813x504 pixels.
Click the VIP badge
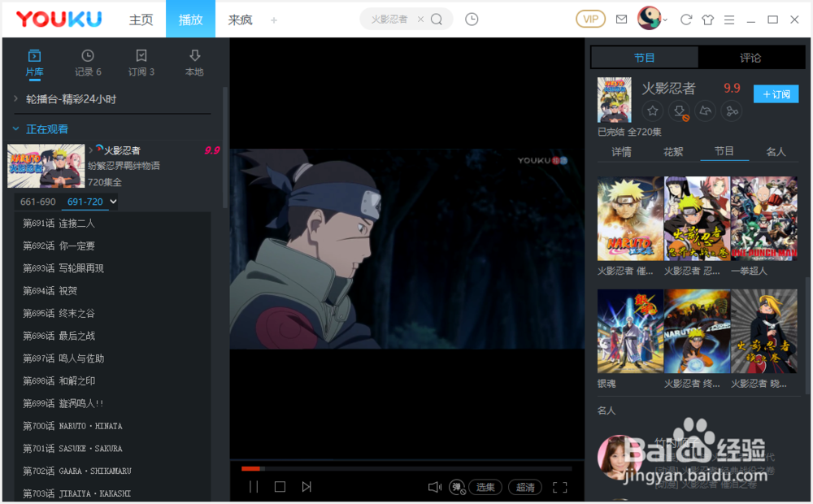click(590, 20)
